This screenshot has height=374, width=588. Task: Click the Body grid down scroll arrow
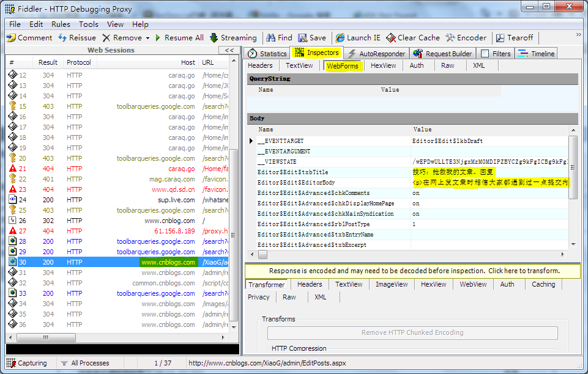[573, 244]
